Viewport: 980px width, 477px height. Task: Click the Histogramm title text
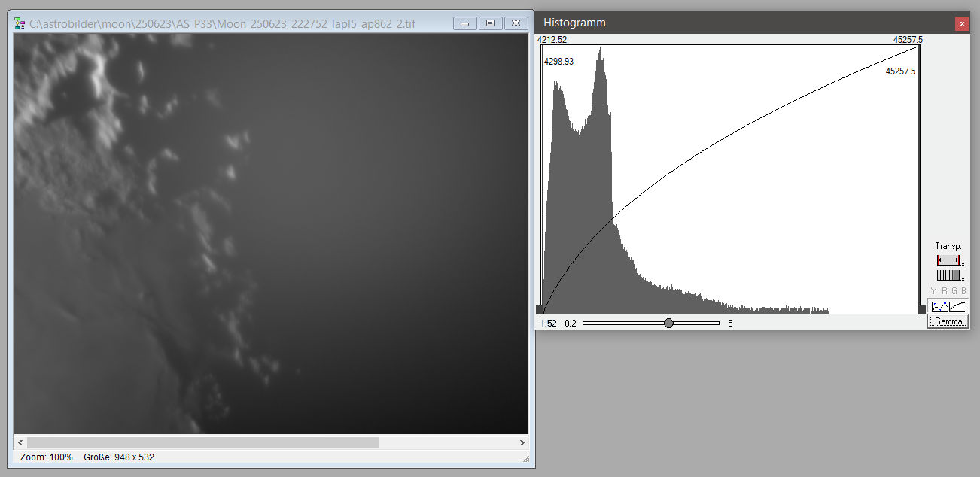[574, 23]
